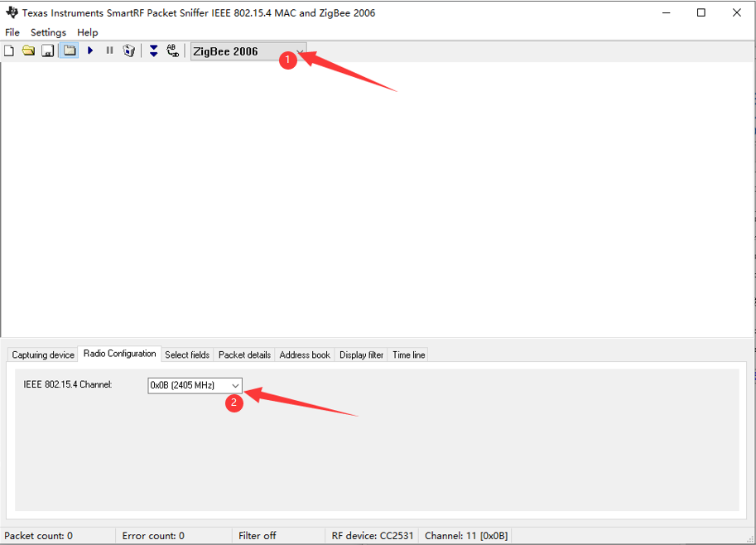Start packet capture with the play icon
Screen dimensions: 756x545
tap(90, 51)
